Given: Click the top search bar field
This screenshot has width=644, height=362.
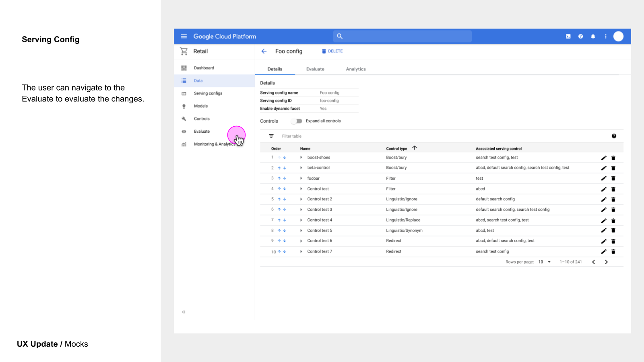Looking at the screenshot, I should (x=402, y=36).
